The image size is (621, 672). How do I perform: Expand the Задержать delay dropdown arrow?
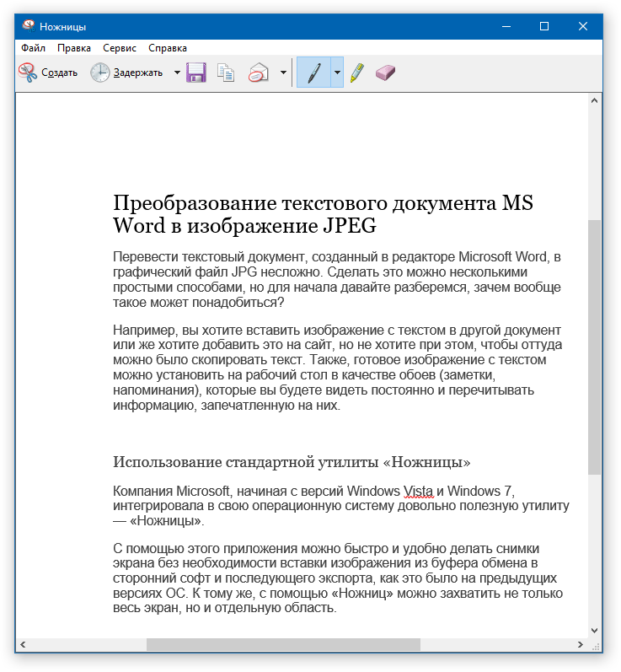(177, 73)
